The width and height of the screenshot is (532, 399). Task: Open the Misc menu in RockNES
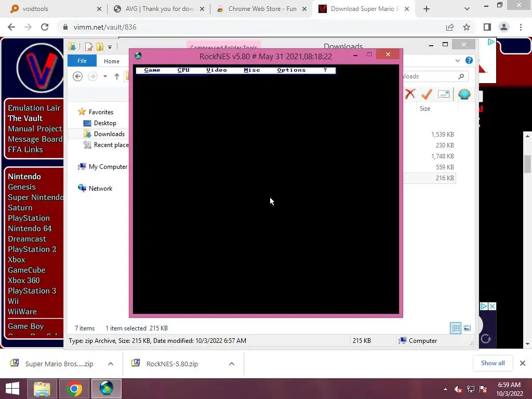coord(252,70)
